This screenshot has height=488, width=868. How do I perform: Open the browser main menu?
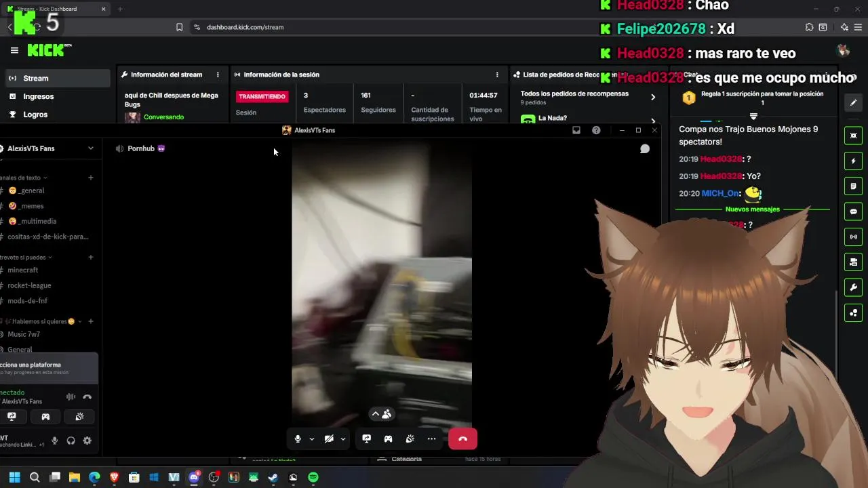[858, 27]
